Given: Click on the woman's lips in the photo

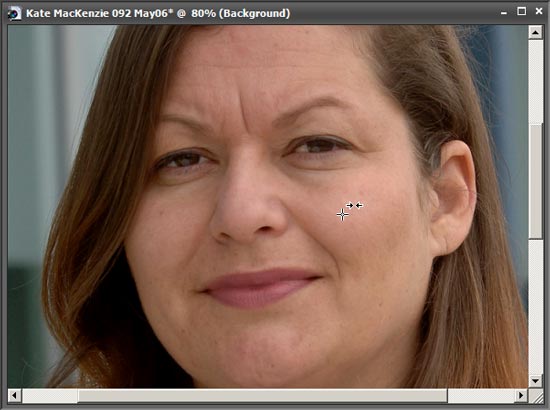Looking at the screenshot, I should pos(260,286).
